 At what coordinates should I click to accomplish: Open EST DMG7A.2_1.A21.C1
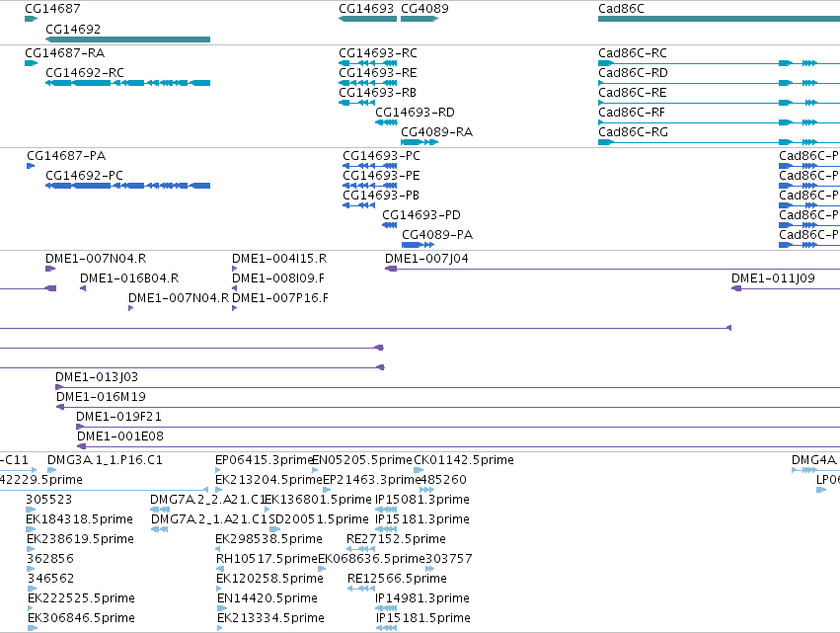point(209,519)
